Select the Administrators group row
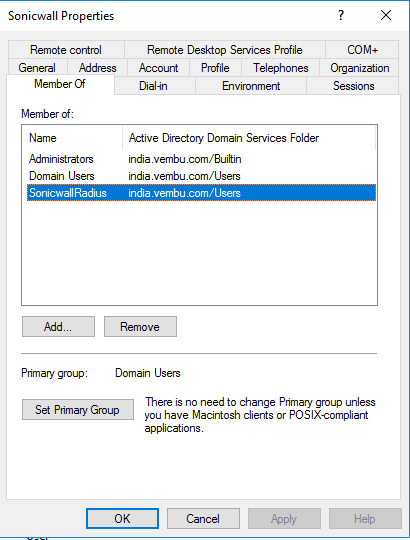 201,159
